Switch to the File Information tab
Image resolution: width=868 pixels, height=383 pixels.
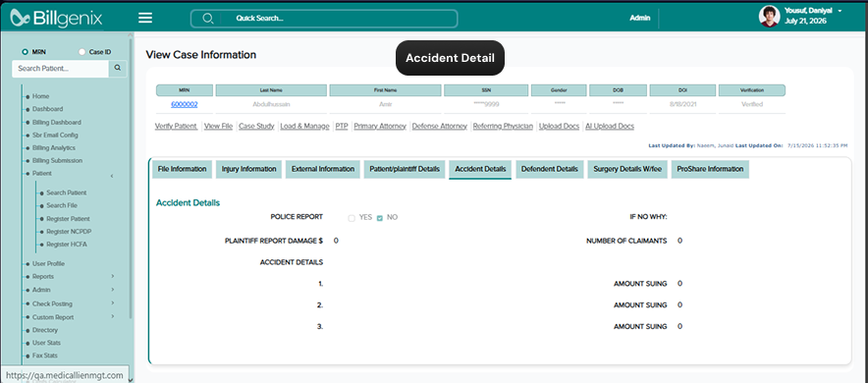click(x=182, y=169)
